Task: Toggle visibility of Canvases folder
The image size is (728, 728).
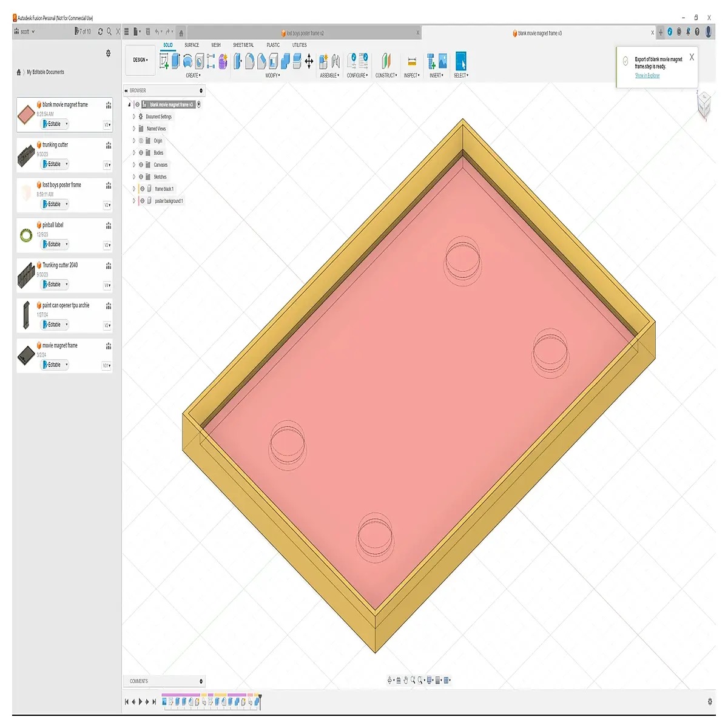Action: 141,165
